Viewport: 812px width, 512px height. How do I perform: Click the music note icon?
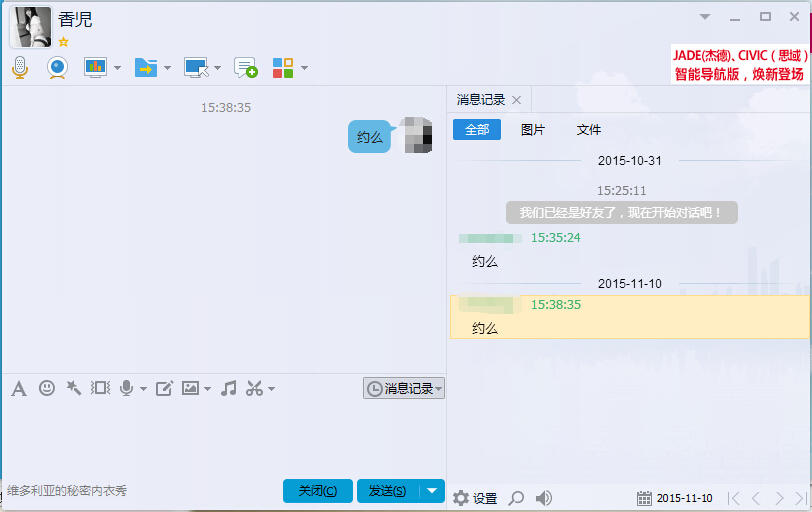coord(228,388)
